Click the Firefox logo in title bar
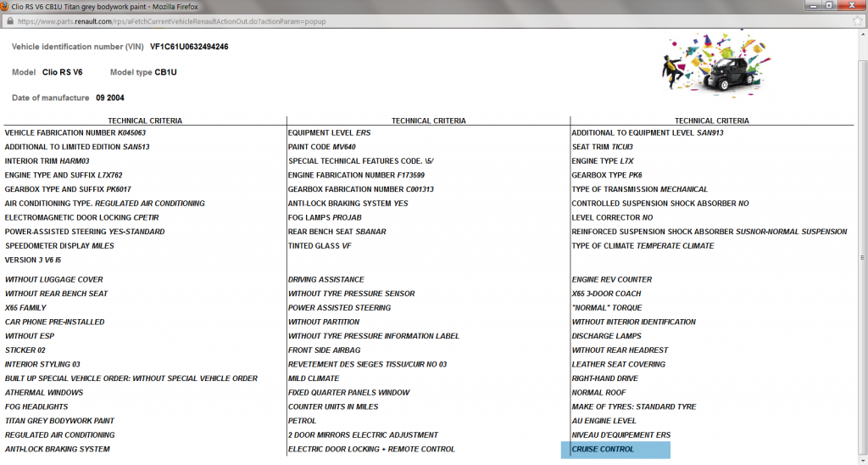 point(4,7)
